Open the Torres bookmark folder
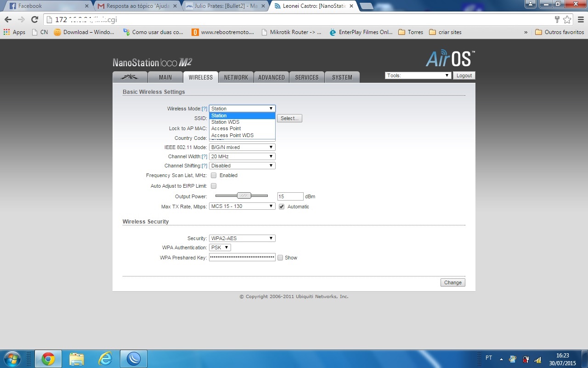Image resolution: width=588 pixels, height=368 pixels. tap(411, 32)
